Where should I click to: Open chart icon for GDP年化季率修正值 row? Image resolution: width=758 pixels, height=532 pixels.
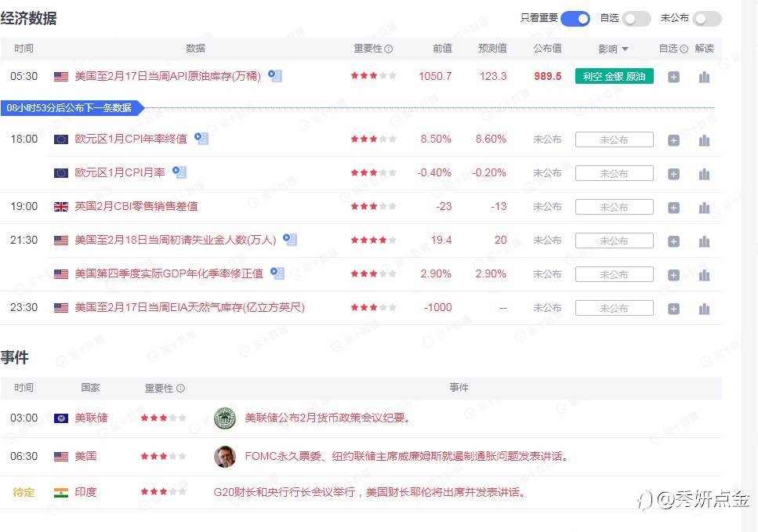(x=705, y=275)
